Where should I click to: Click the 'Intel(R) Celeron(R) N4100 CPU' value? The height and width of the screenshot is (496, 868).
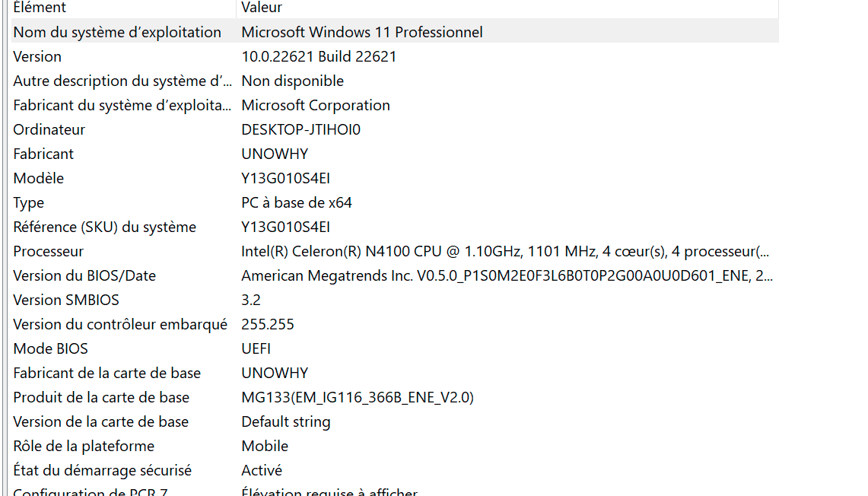pyautogui.click(x=505, y=251)
